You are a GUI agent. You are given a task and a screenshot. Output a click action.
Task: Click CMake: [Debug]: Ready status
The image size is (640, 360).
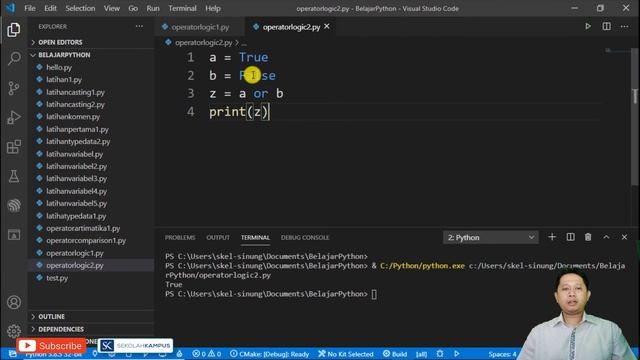[x=269, y=354]
